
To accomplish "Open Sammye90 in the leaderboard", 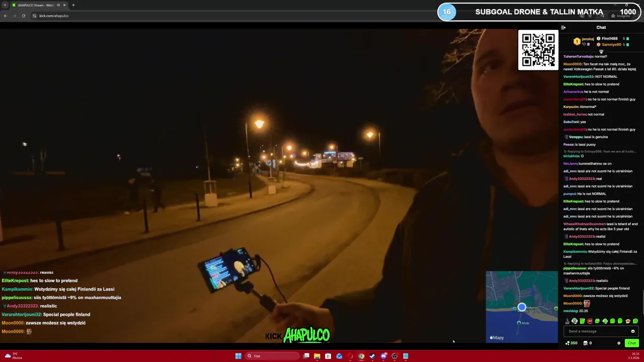I will [611, 45].
